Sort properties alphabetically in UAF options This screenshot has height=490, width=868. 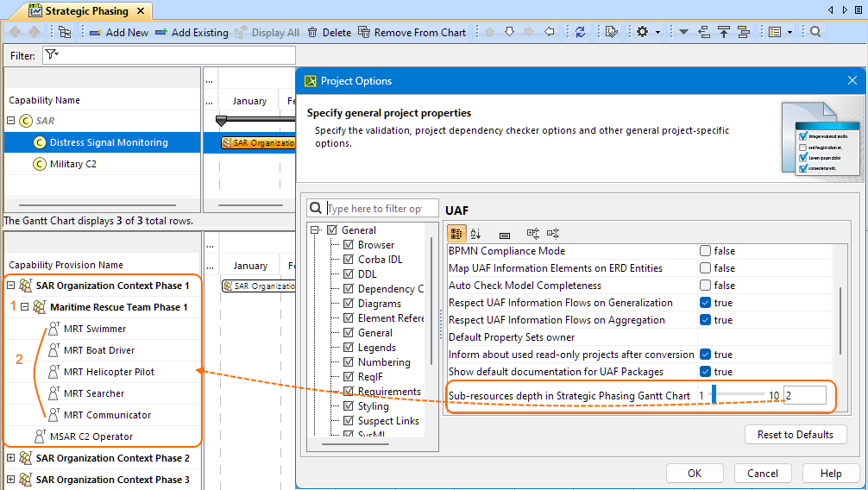(476, 234)
